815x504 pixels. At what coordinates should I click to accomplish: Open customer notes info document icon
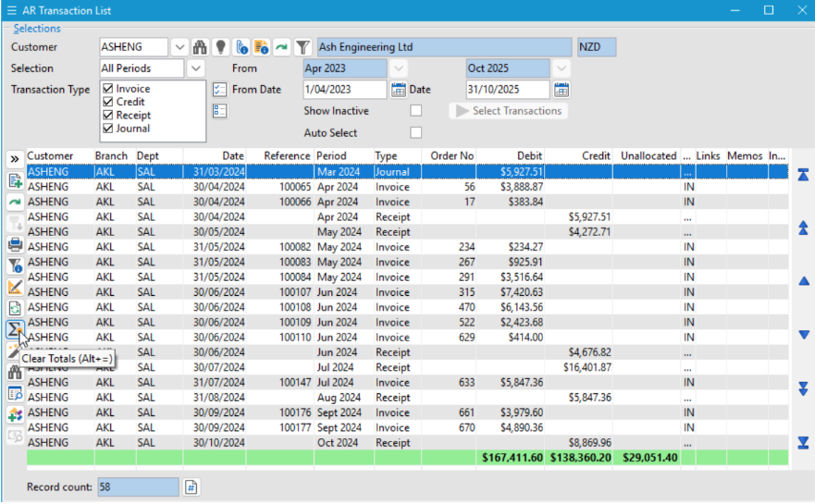coord(261,47)
